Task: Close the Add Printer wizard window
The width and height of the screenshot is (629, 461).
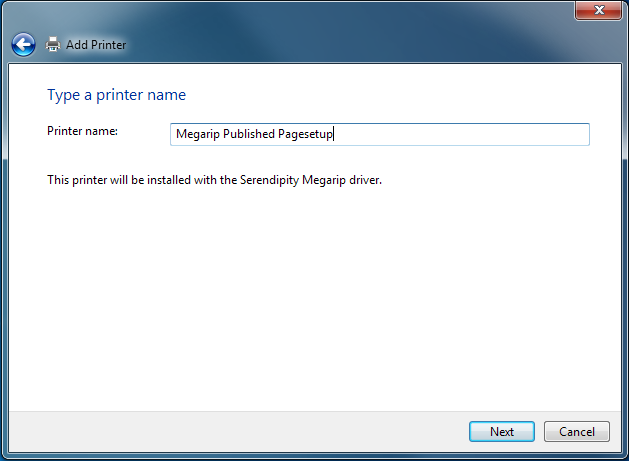Action: pos(599,10)
